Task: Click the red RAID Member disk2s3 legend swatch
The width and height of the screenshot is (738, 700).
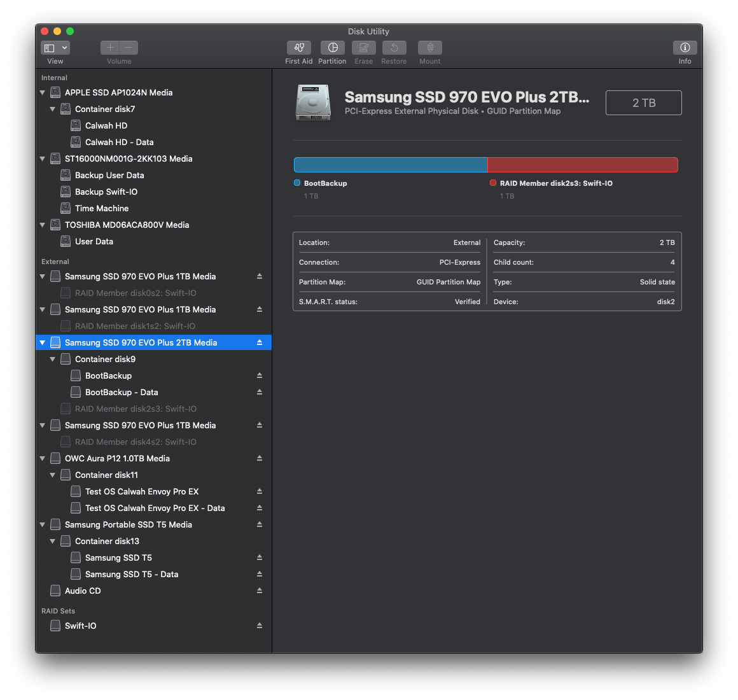Action: pyautogui.click(x=493, y=183)
